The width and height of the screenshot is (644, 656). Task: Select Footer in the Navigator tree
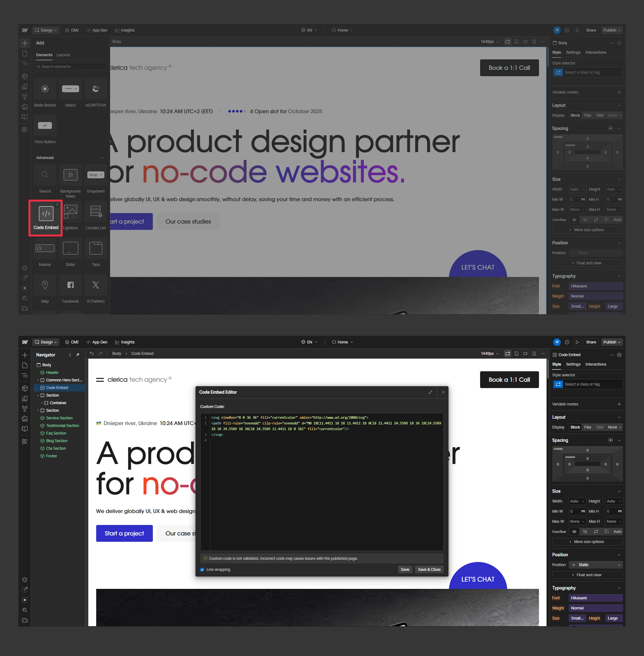52,456
